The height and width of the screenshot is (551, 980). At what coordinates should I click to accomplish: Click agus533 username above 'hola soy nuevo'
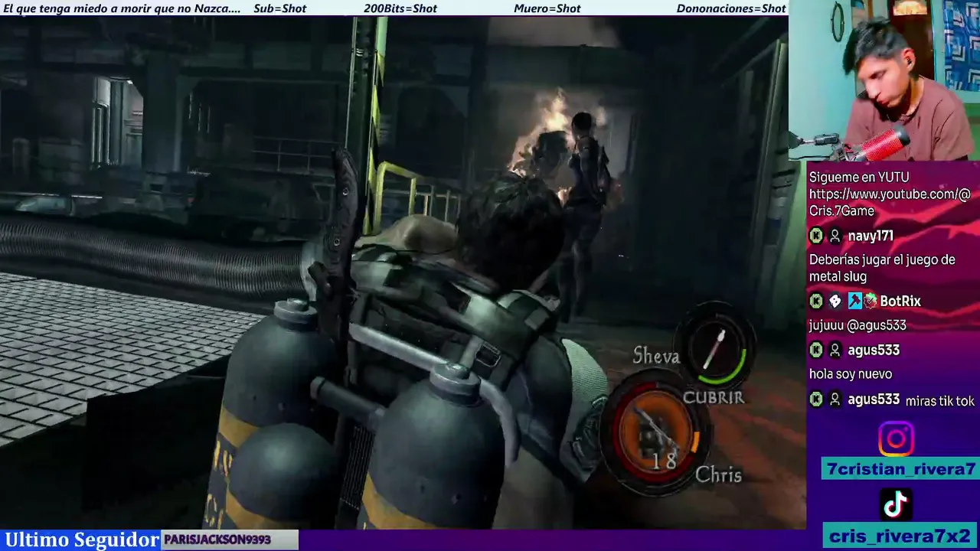874,350
